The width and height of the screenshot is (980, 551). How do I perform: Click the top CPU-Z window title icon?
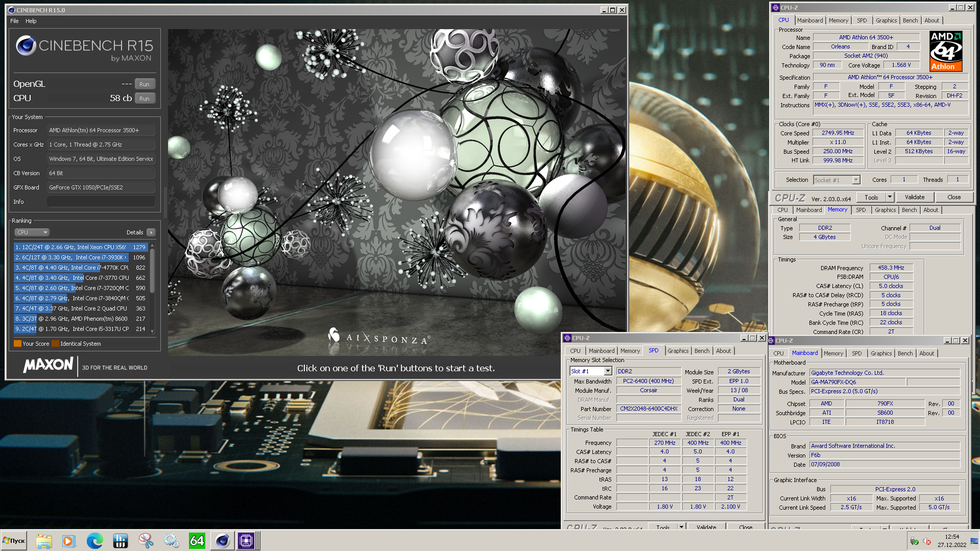click(776, 8)
